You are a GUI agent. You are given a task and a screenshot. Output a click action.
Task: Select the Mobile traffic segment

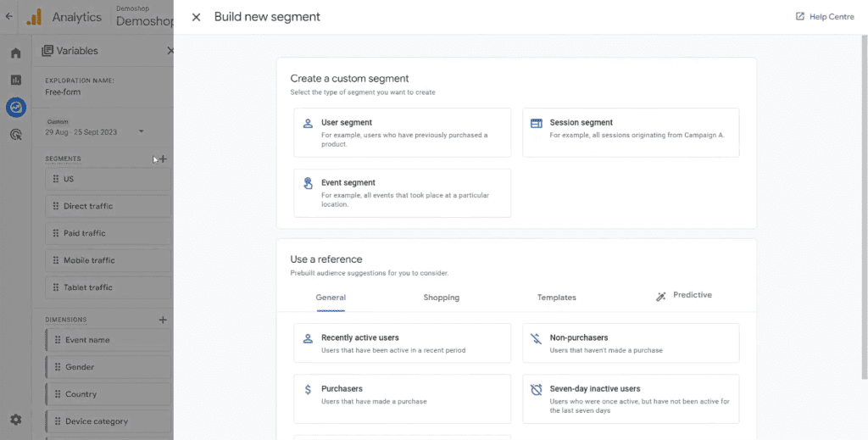pyautogui.click(x=108, y=260)
